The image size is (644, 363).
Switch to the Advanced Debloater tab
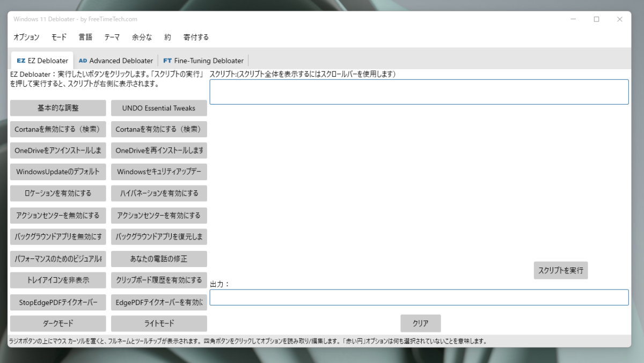pyautogui.click(x=115, y=61)
